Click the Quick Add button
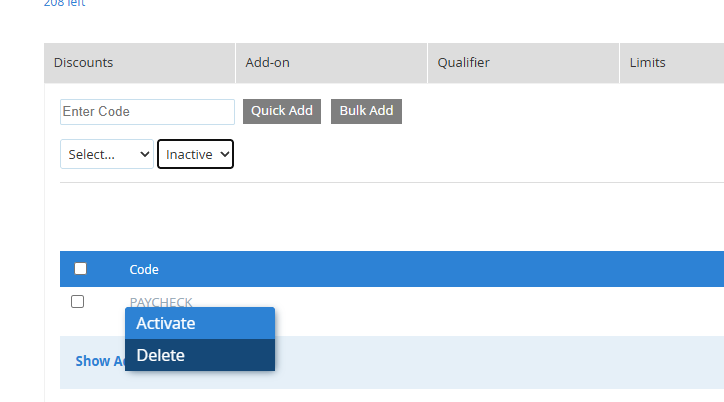Screen dimensions: 724x402 [282, 111]
